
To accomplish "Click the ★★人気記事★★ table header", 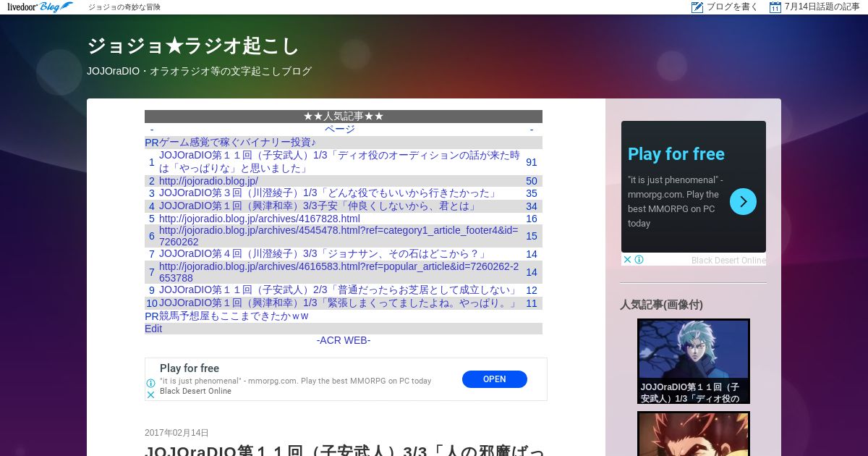I will tap(344, 117).
